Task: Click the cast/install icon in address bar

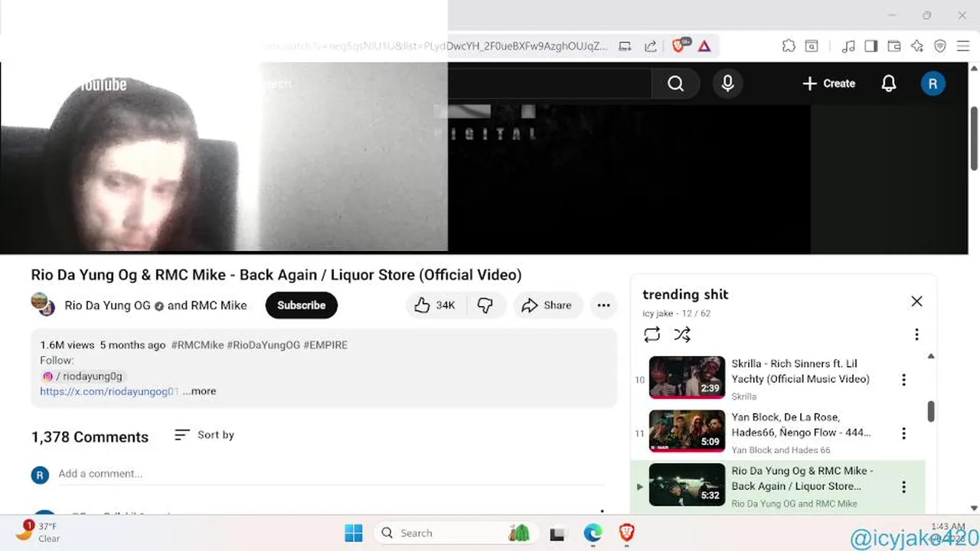Action: click(625, 46)
